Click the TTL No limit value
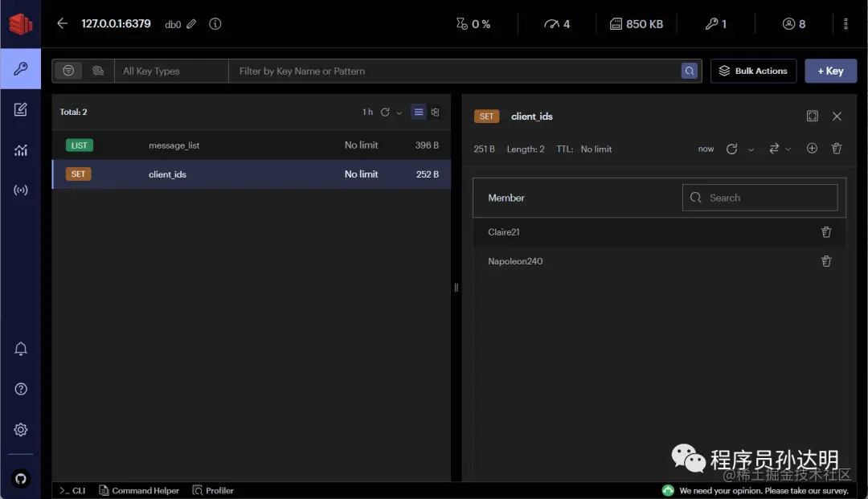868x499 pixels. (596, 149)
